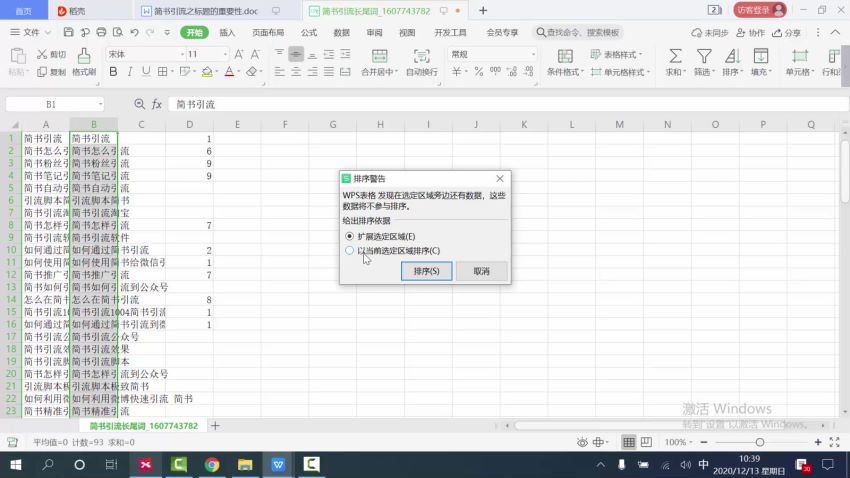
Task: Click the 协作 collaborate button
Action: pyautogui.click(x=750, y=33)
